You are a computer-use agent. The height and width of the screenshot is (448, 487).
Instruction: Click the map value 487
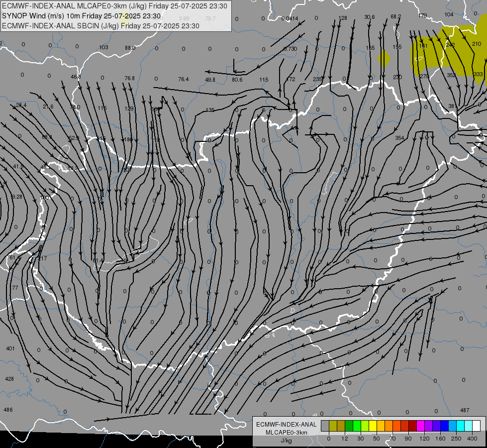click(x=465, y=410)
